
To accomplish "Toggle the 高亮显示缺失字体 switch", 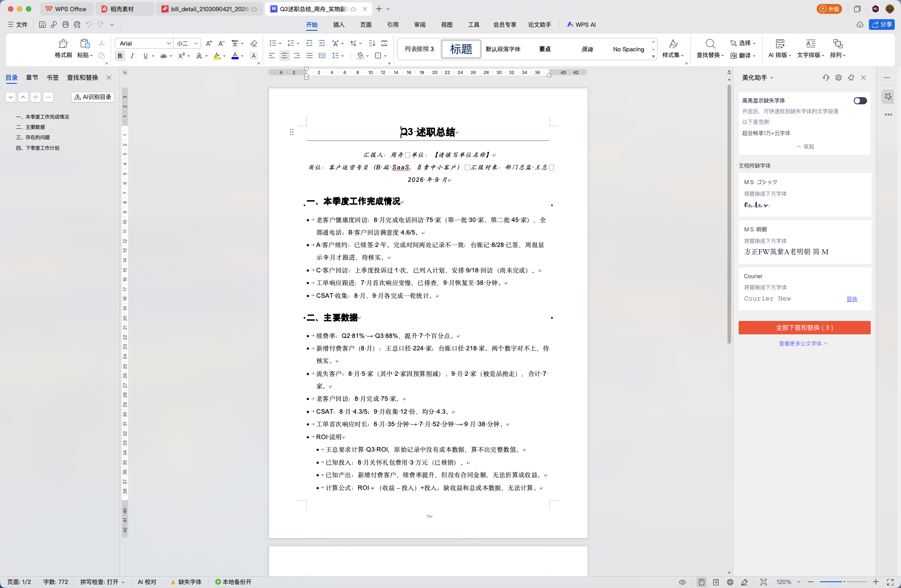I will pyautogui.click(x=860, y=101).
